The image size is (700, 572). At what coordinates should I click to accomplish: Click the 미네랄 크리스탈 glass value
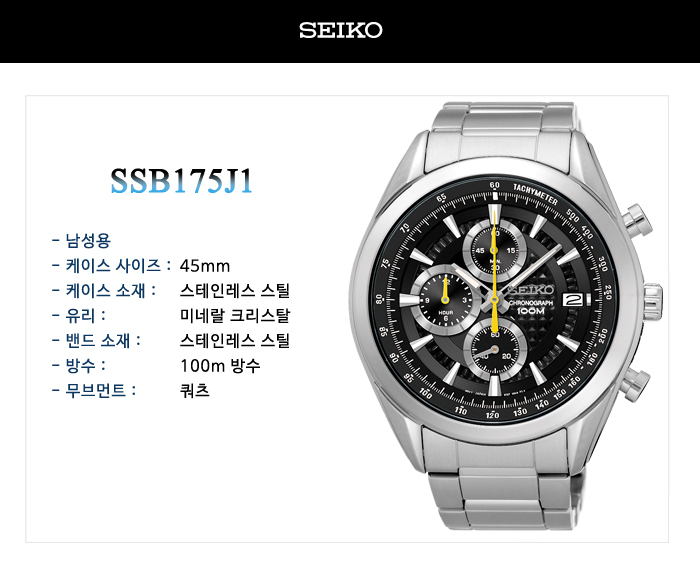(235, 316)
